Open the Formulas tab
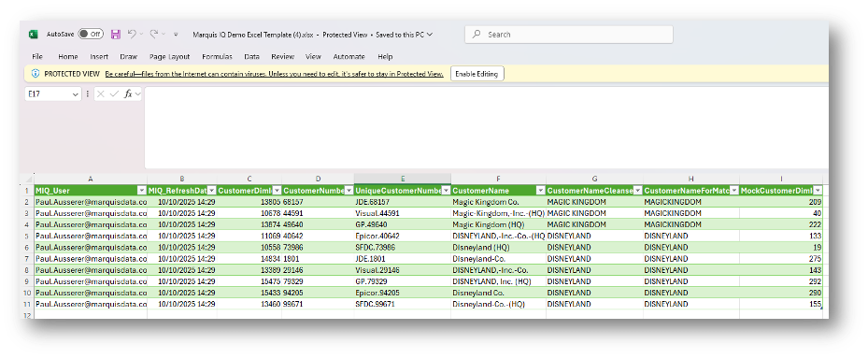This screenshot has height=359, width=868. [x=217, y=56]
